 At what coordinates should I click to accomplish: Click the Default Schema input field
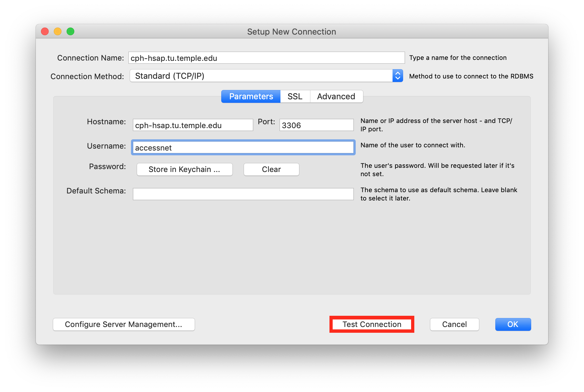[243, 194]
